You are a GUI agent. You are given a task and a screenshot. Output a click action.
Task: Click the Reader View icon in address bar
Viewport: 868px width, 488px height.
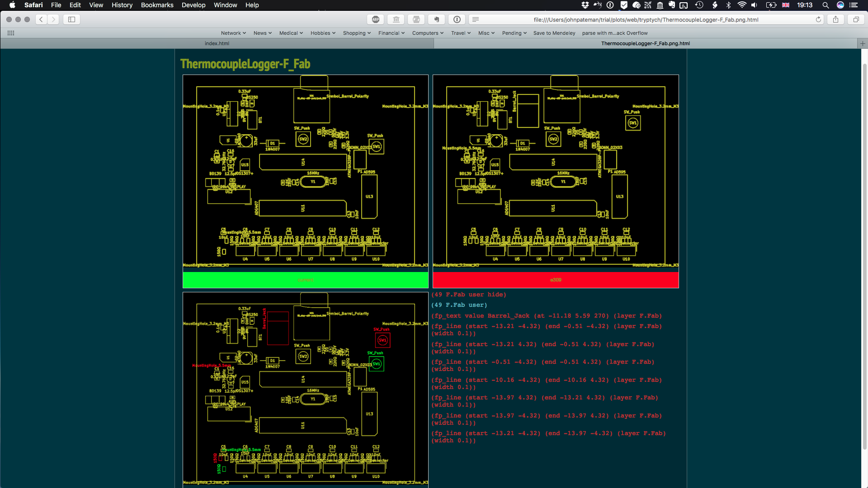click(x=476, y=20)
